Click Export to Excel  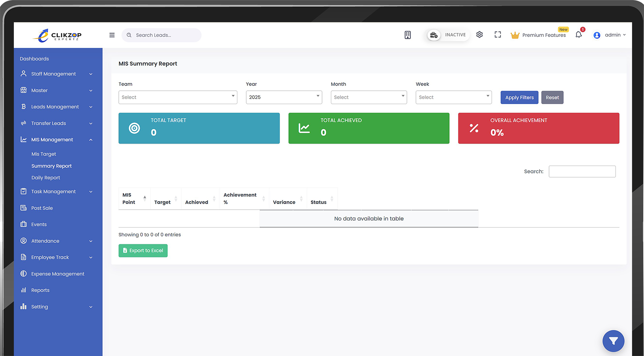[x=143, y=251]
